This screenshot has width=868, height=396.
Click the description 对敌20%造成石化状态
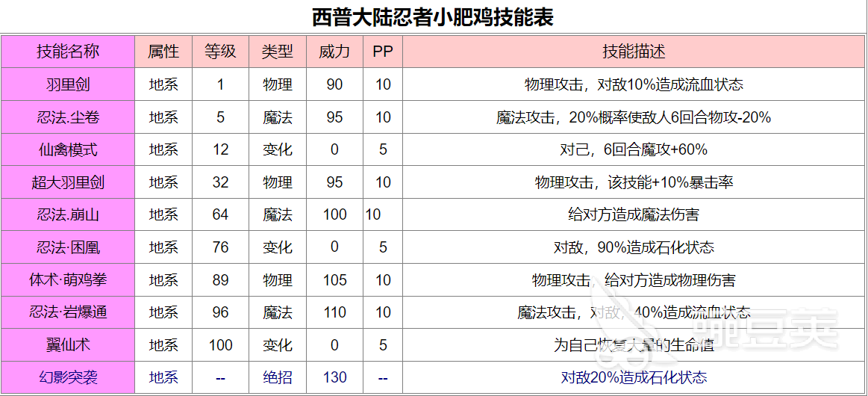tap(634, 378)
